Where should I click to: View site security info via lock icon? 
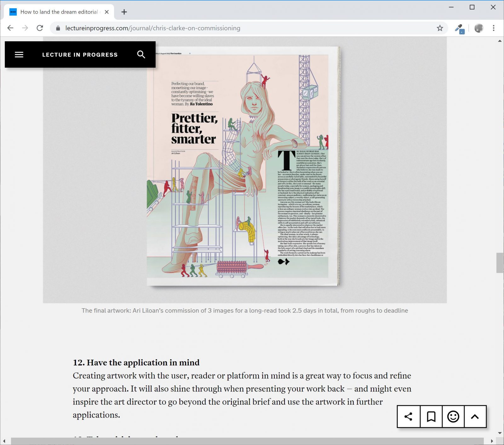58,28
